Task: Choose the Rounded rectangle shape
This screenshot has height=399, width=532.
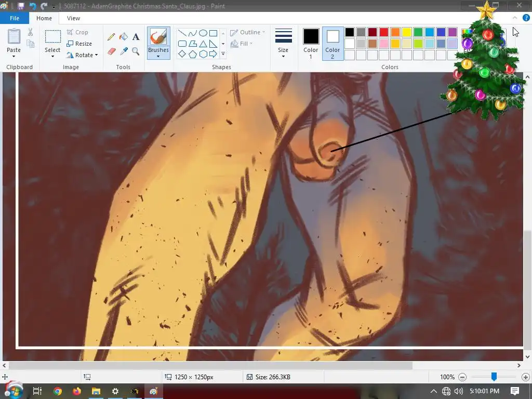Action: pos(182,44)
